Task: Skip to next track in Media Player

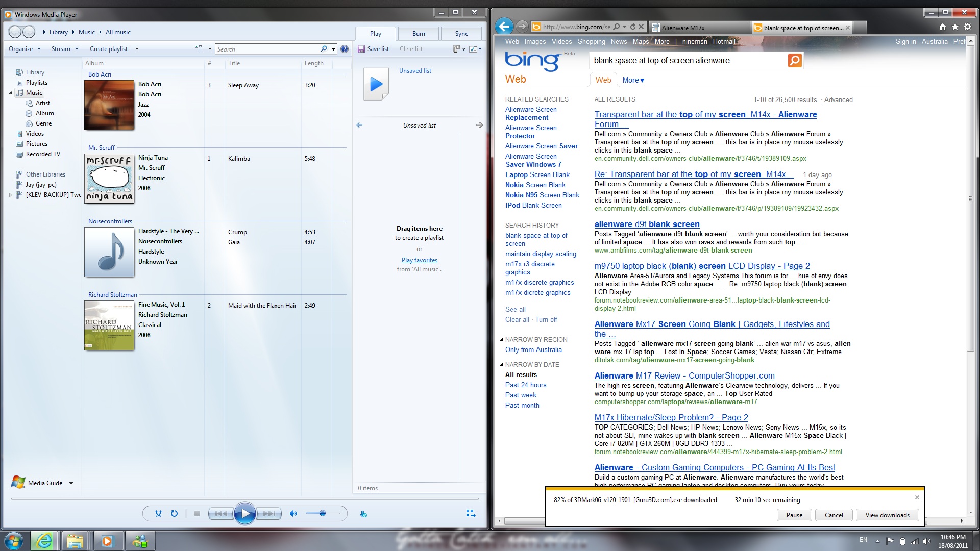Action: coord(269,514)
